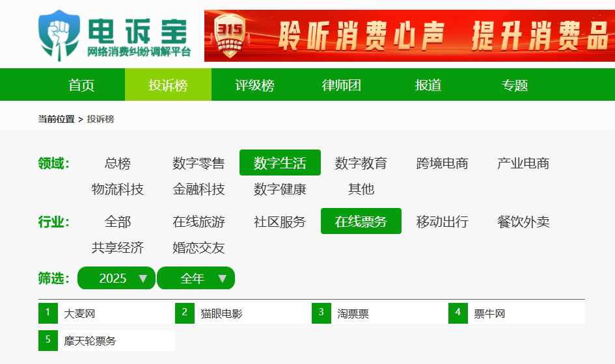Open the 评级榜 navigation tab

click(254, 85)
